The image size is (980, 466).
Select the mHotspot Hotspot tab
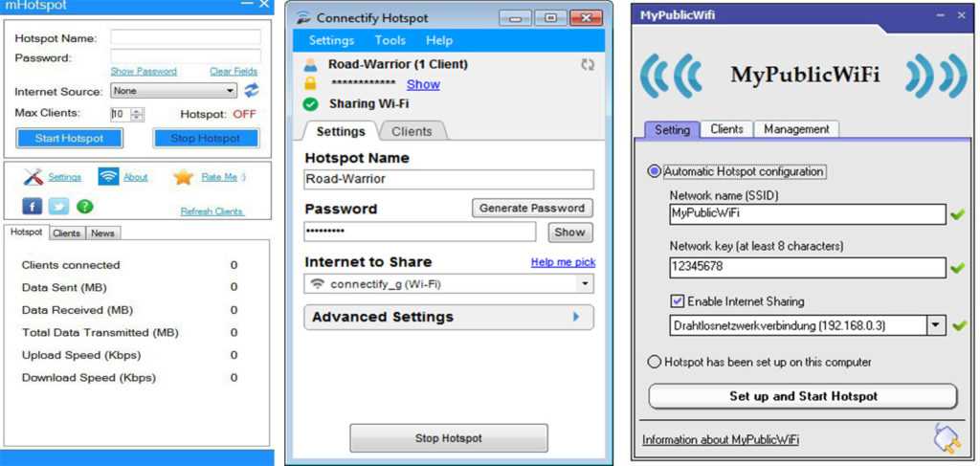(26, 232)
